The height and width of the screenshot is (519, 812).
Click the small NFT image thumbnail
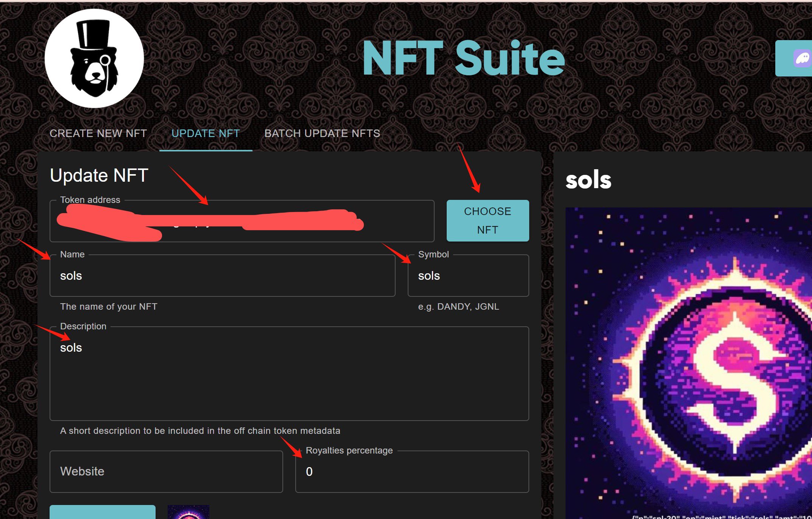click(x=188, y=512)
